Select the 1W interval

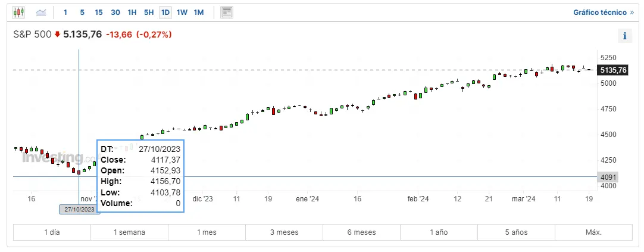(x=182, y=13)
